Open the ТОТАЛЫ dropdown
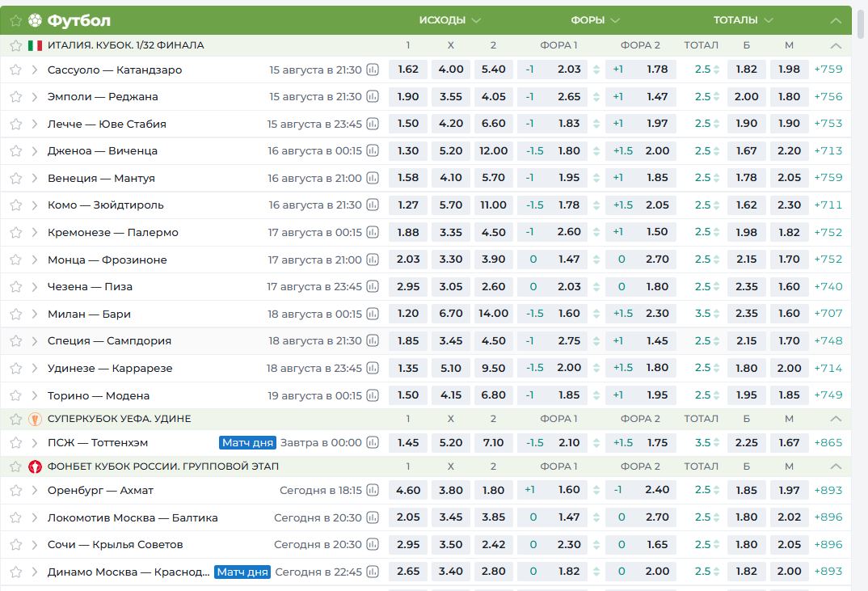 coord(743,20)
